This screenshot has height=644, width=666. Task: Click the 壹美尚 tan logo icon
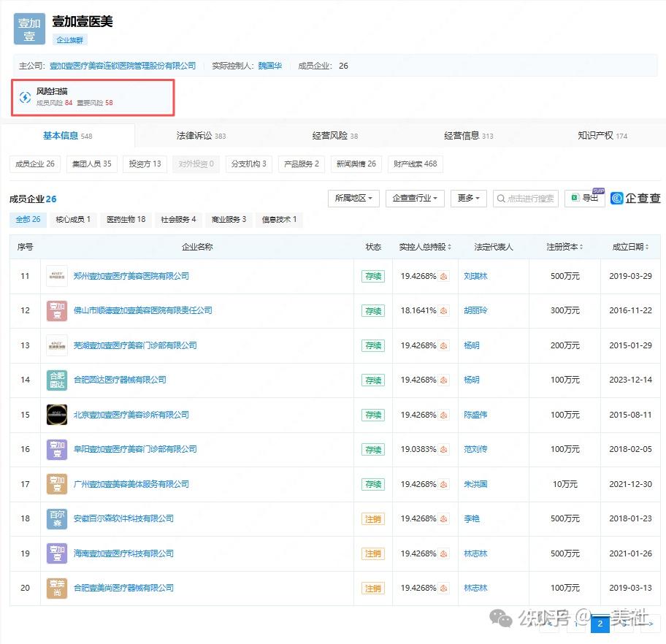click(x=57, y=588)
